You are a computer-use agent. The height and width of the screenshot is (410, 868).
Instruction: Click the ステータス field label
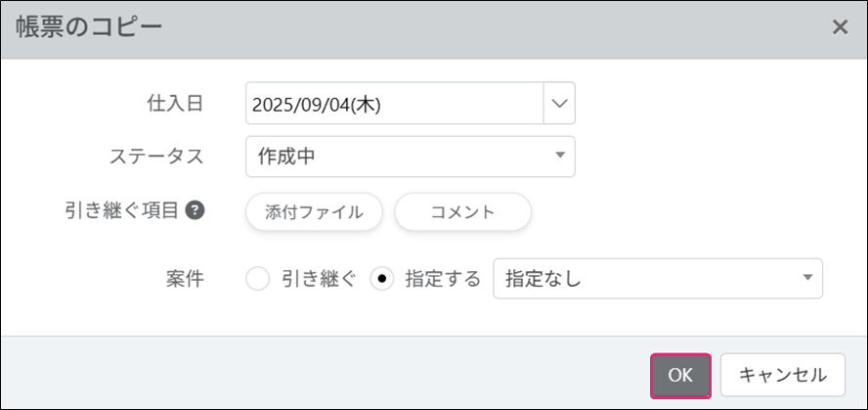(x=159, y=157)
